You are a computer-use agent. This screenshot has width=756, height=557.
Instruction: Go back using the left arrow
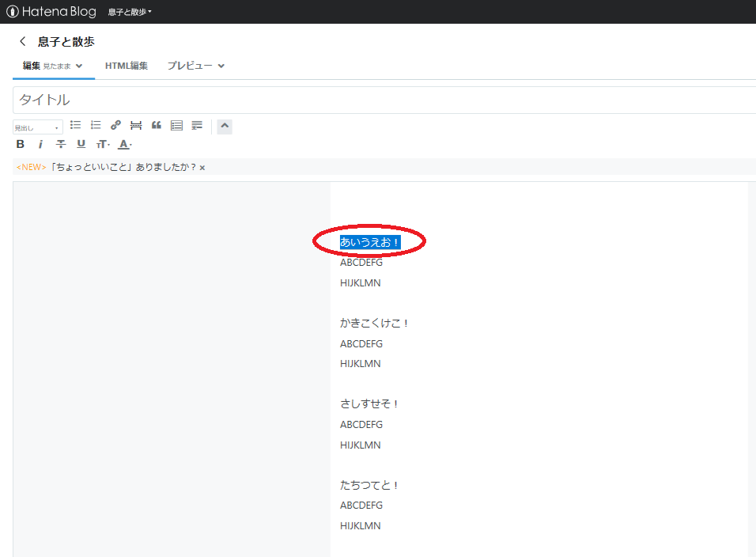[x=22, y=41]
